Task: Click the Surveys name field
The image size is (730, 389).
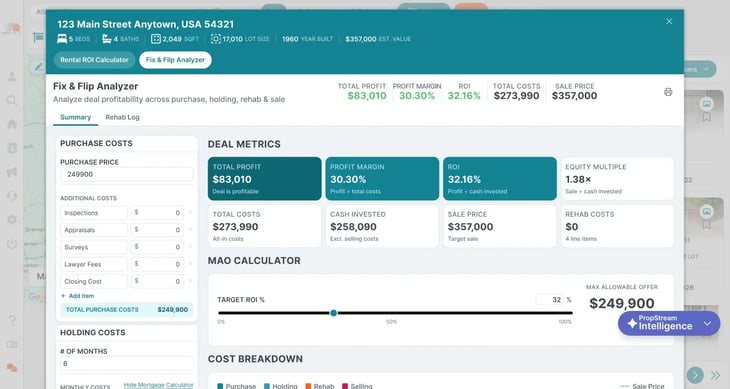Action: click(x=94, y=247)
